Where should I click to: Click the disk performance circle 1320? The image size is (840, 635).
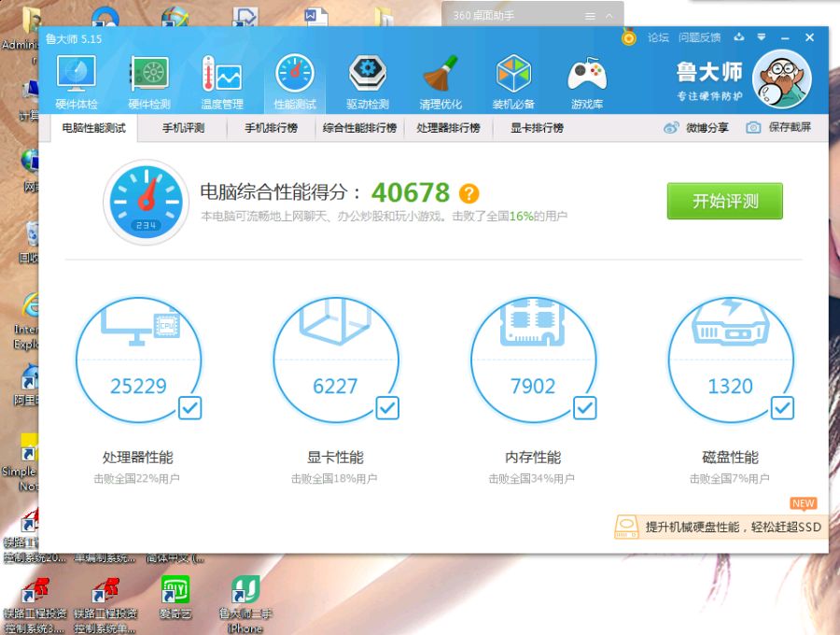pos(731,360)
